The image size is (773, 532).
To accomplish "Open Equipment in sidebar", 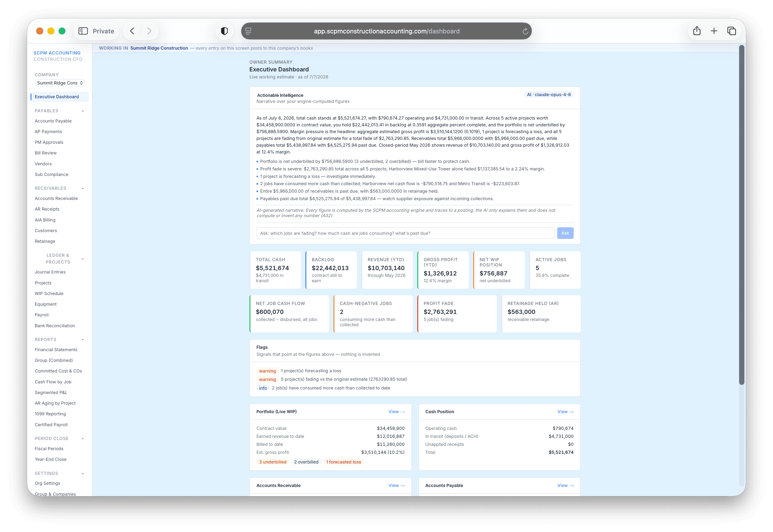I will coord(46,304).
